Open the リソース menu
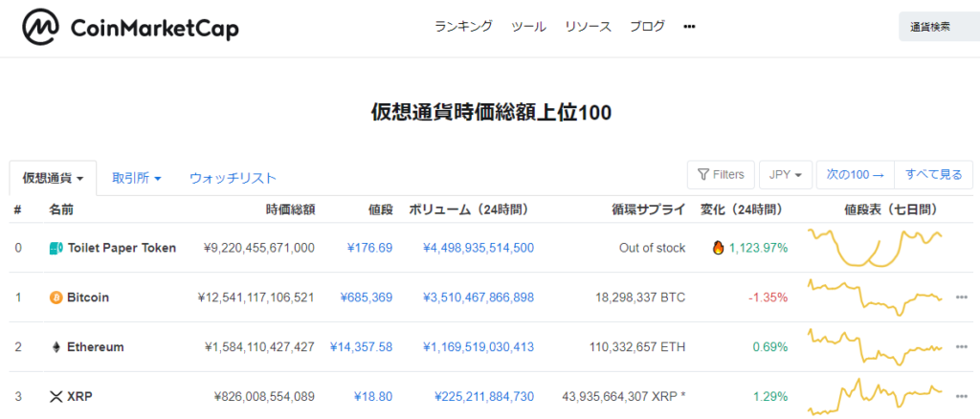 589,27
